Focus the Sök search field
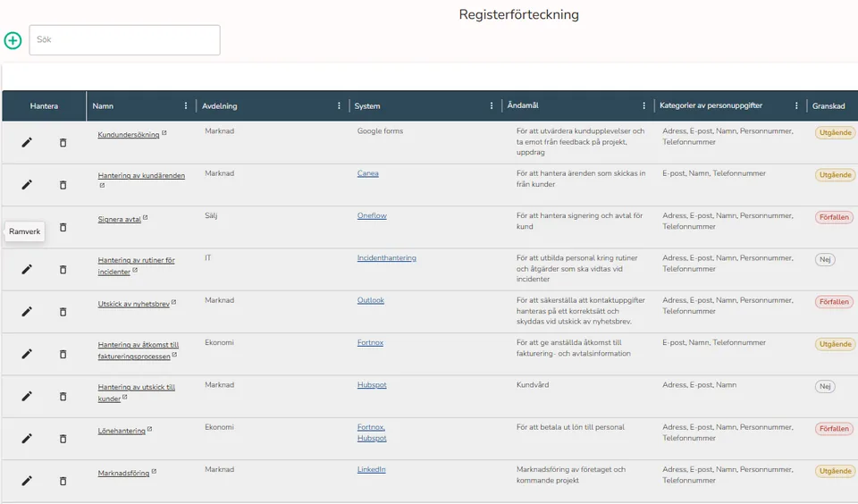The width and height of the screenshot is (858, 504). (125, 40)
